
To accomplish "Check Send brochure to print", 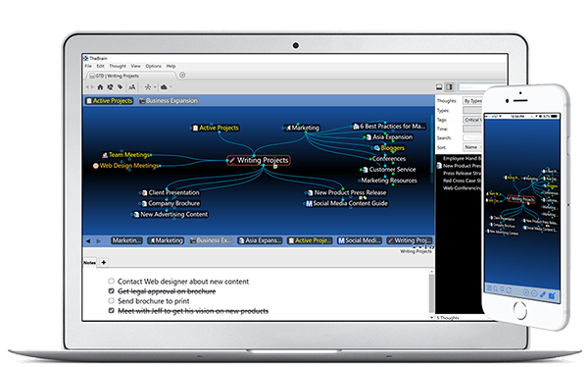I will pos(111,301).
